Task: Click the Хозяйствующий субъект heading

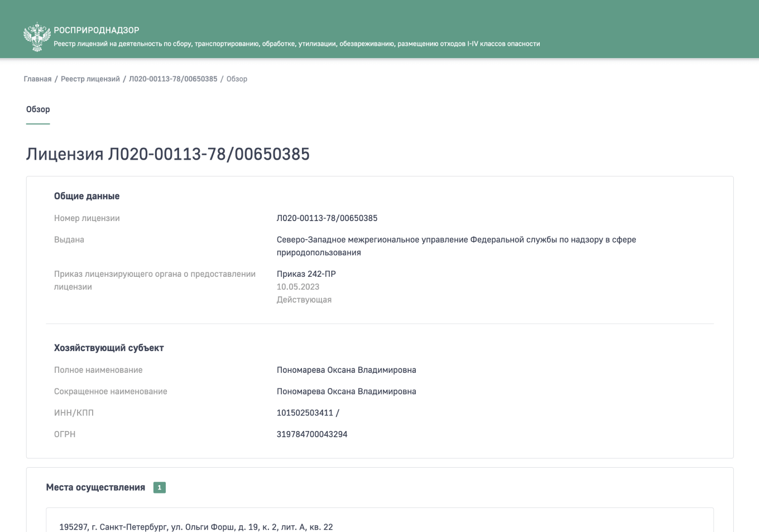Action: 109,348
